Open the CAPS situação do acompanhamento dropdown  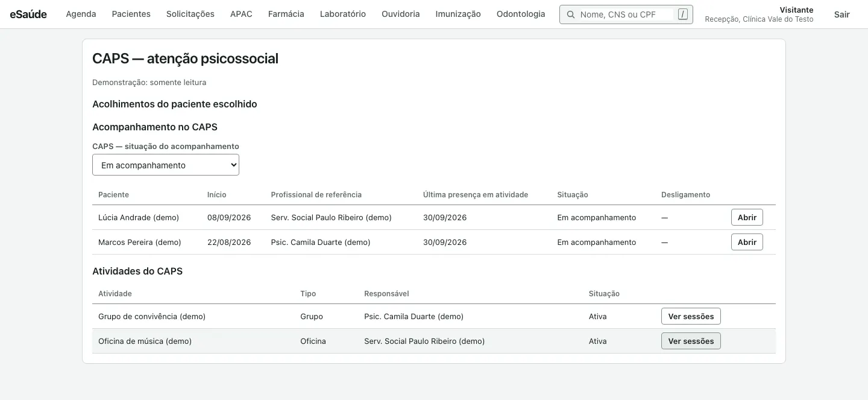click(x=166, y=165)
